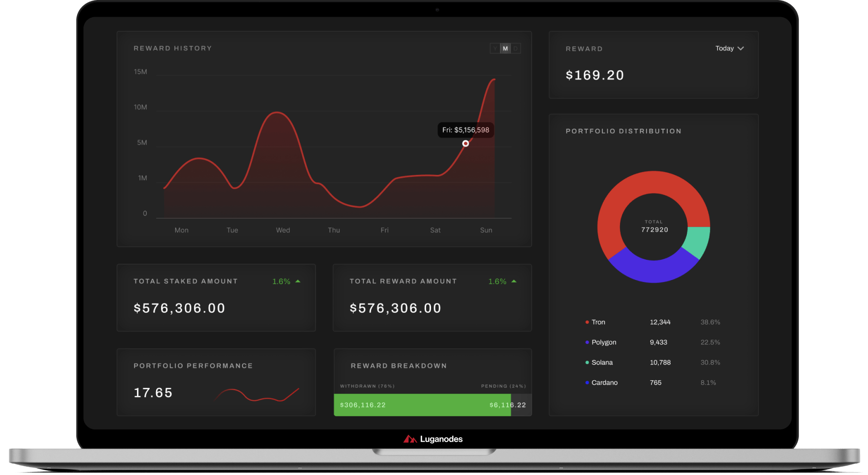Click the Wed label on the chart axis
The image size is (868, 475).
283,230
